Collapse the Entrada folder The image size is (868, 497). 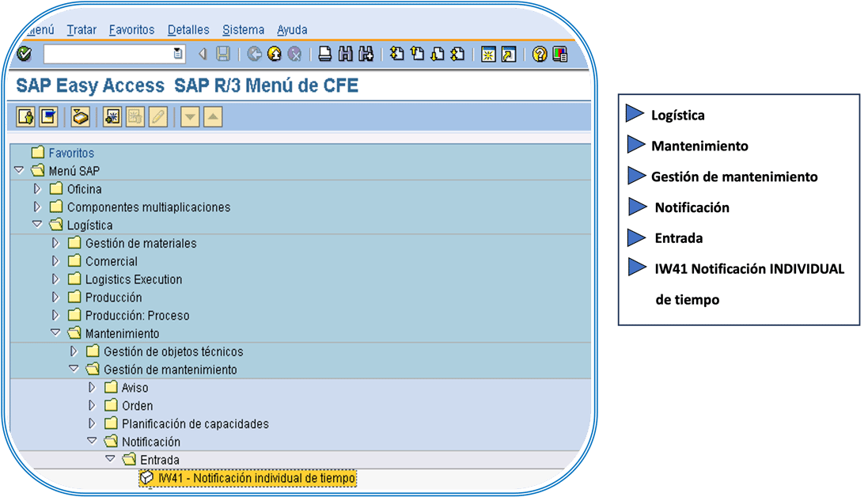[x=110, y=459]
